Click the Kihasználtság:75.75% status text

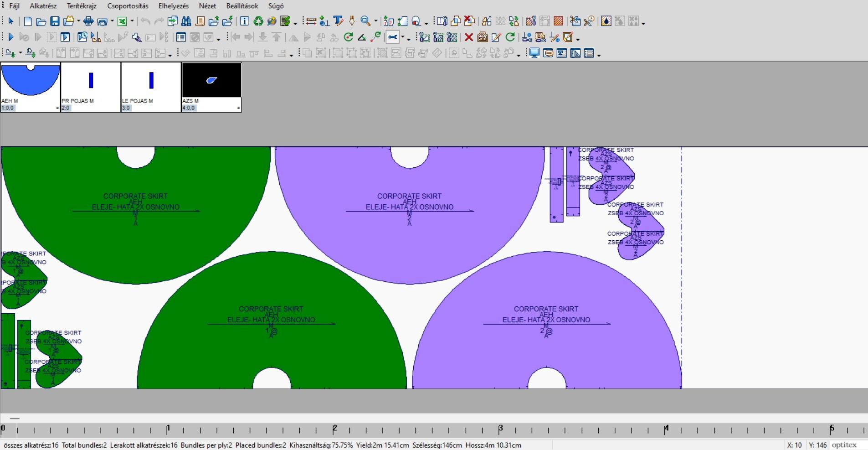[x=321, y=445]
